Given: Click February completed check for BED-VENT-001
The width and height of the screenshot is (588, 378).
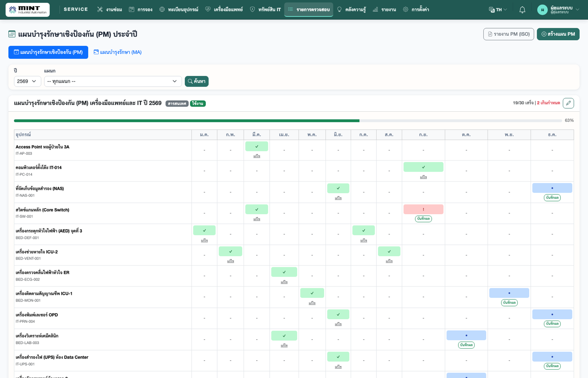Looking at the screenshot, I should coord(230,251).
